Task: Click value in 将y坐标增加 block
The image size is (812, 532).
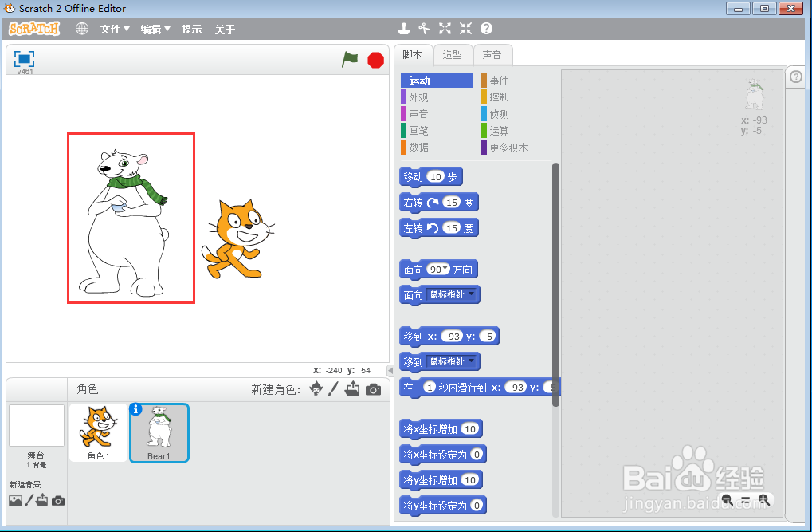Action: (470, 479)
